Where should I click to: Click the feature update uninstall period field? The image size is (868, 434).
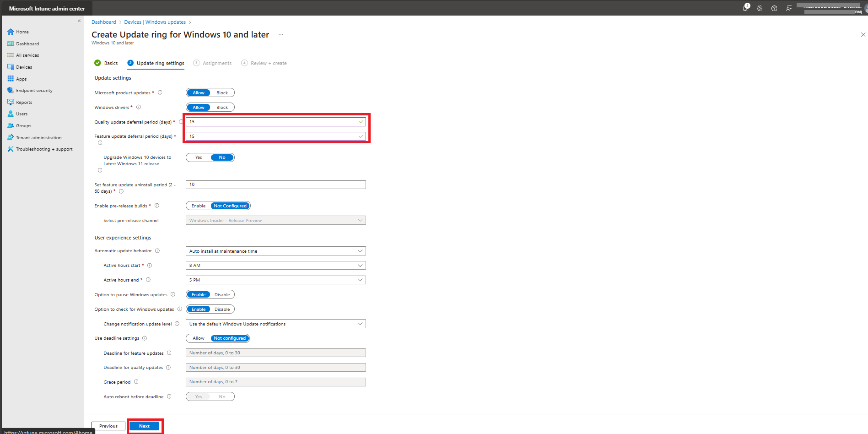pos(276,184)
